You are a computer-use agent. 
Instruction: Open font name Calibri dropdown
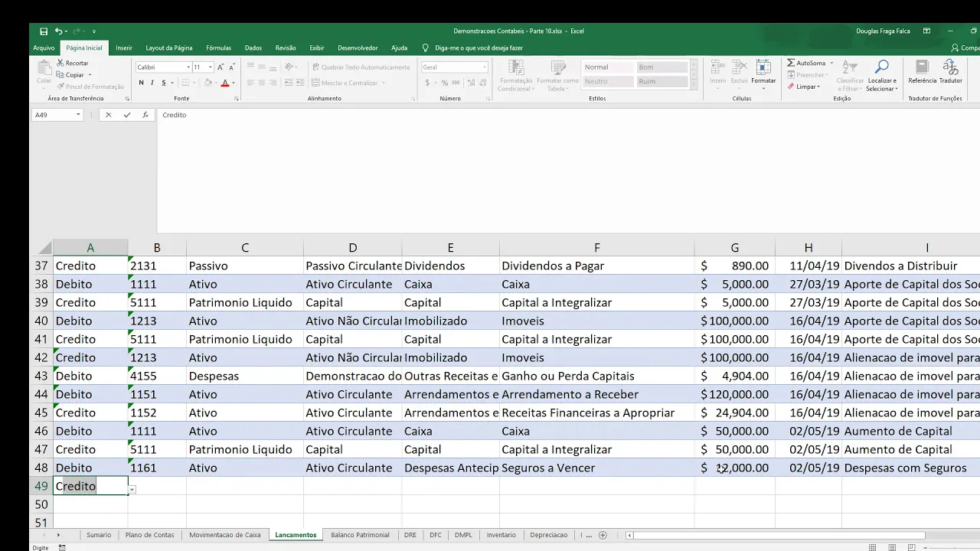[188, 67]
